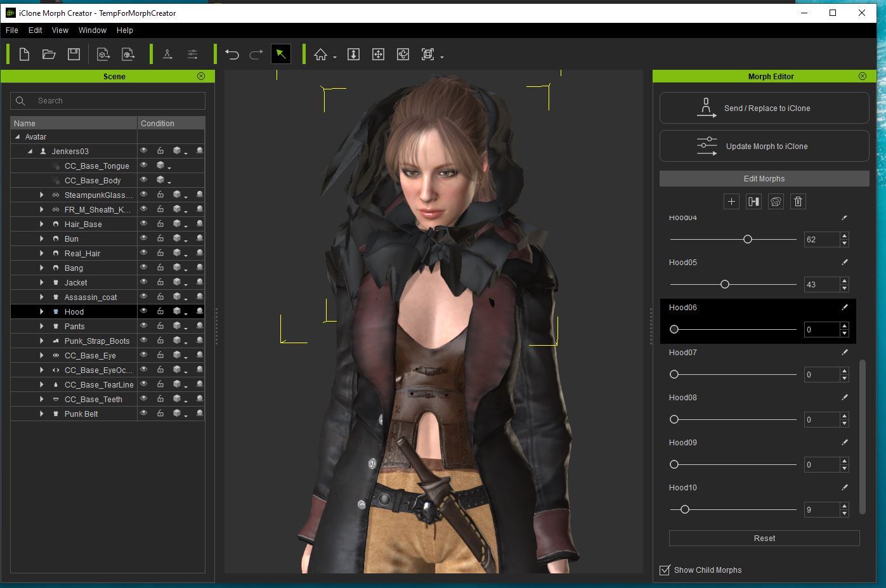
Task: Click the New Project toolbar icon
Action: (x=24, y=55)
